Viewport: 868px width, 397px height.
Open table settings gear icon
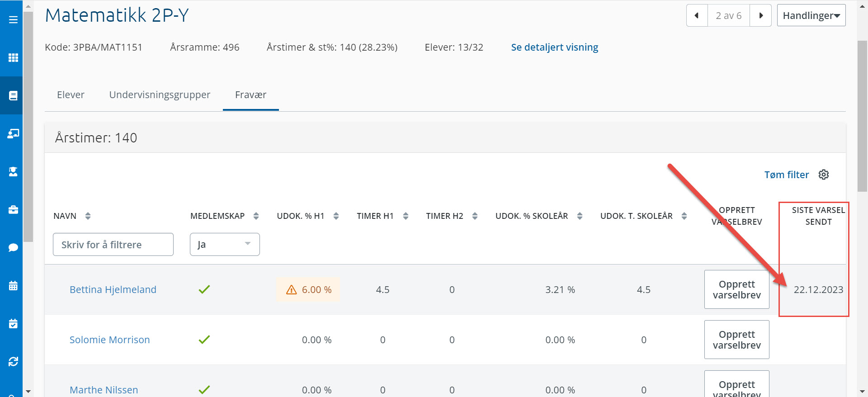coord(824,175)
